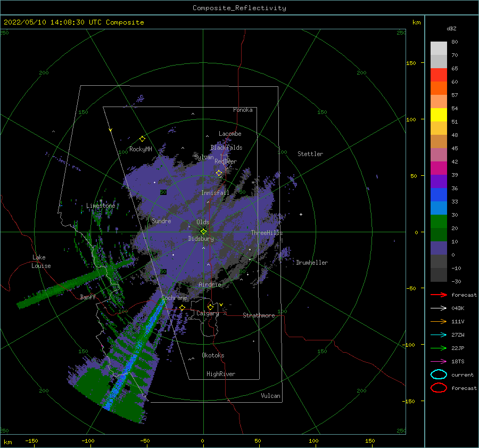The width and height of the screenshot is (479, 448).
Task: Click the red forecast arrow in legend
Action: point(439,295)
